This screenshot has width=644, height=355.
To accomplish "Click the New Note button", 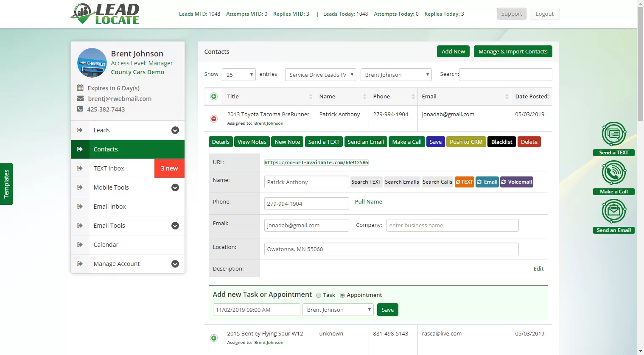I will pyautogui.click(x=287, y=142).
